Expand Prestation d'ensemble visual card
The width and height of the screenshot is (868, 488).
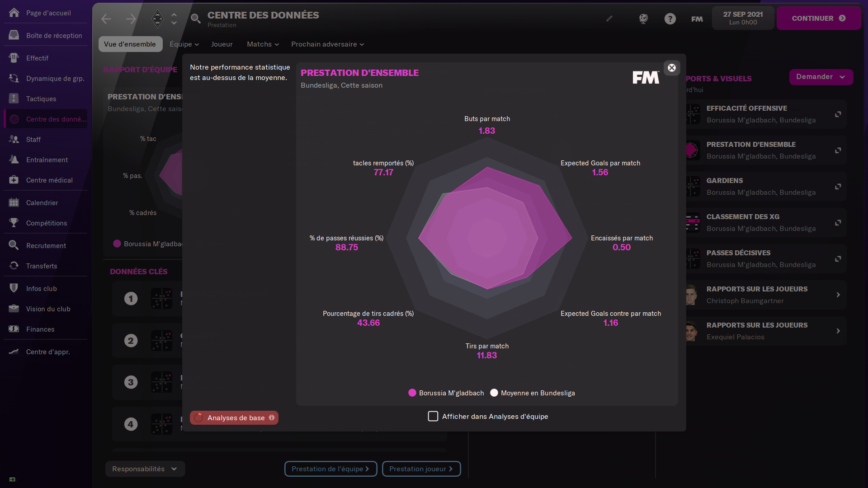838,150
